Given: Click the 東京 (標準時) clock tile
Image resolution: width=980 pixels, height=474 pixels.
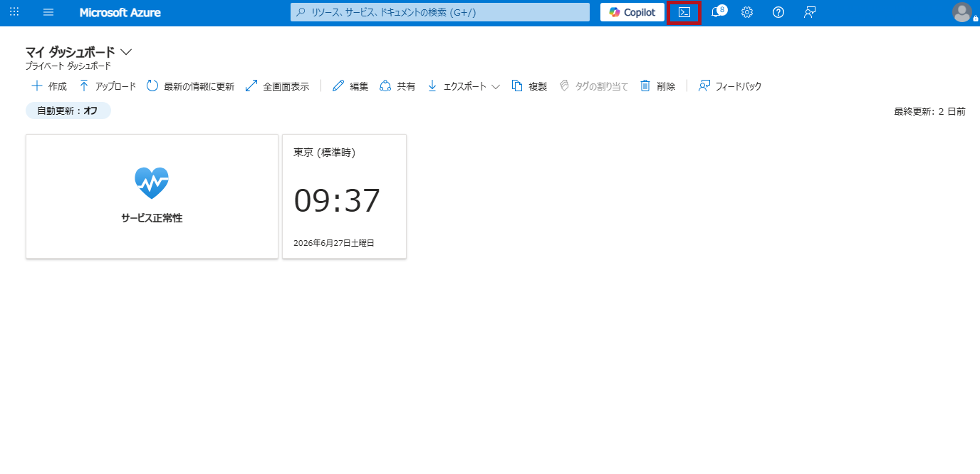Looking at the screenshot, I should point(345,197).
